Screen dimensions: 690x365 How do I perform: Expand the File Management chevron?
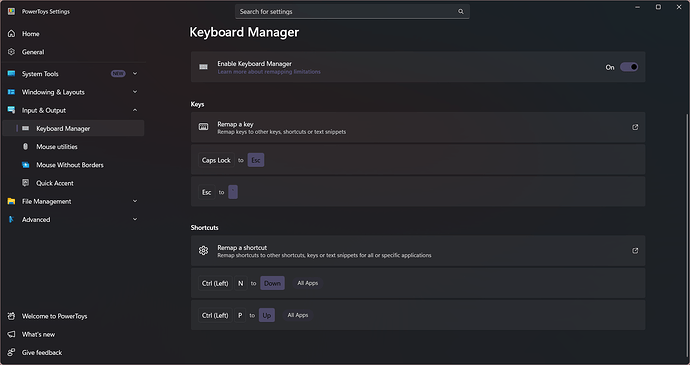pyautogui.click(x=135, y=201)
